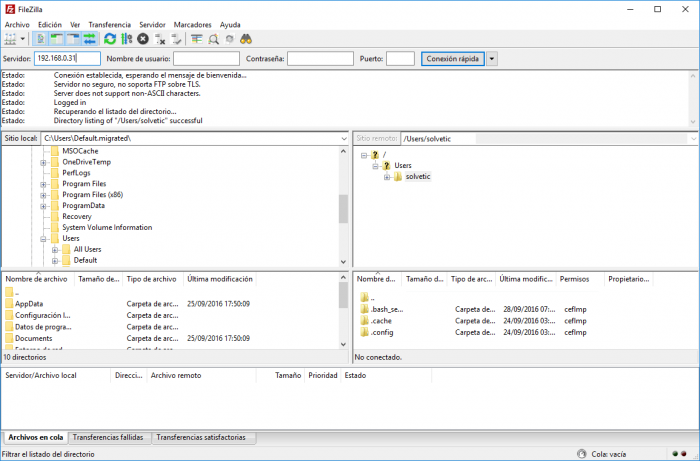The height and width of the screenshot is (461, 700).
Task: Expand the Default folder node
Action: click(54, 261)
